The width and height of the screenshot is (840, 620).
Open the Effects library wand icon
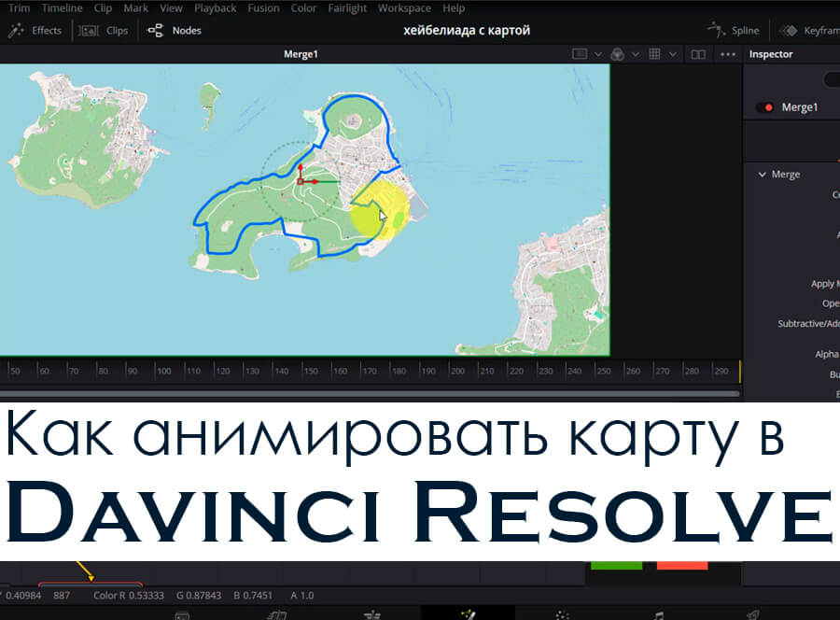click(x=16, y=30)
